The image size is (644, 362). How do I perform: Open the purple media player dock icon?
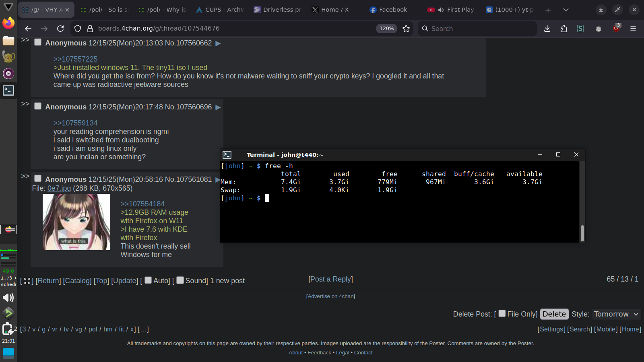pyautogui.click(x=8, y=74)
